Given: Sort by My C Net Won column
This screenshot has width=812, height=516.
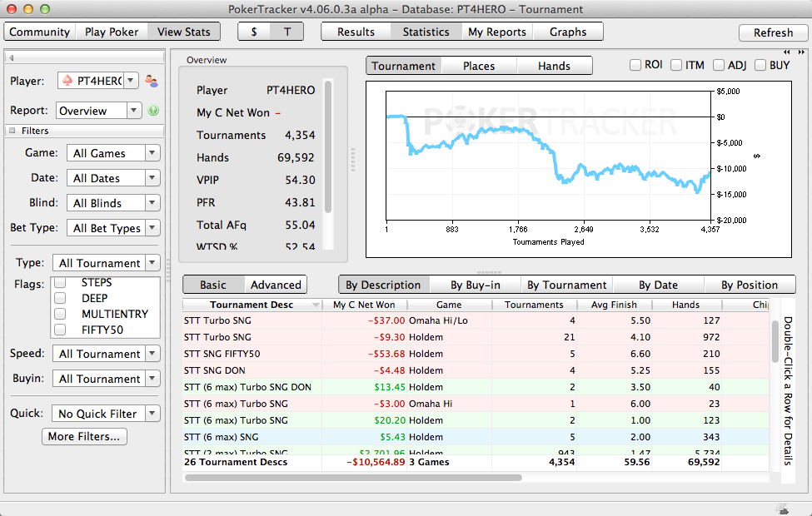Looking at the screenshot, I should pos(365,305).
